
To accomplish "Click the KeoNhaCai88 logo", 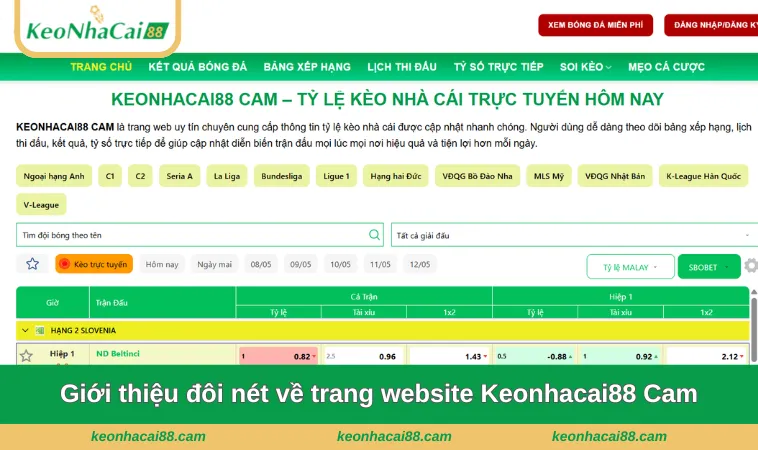I will [x=98, y=28].
